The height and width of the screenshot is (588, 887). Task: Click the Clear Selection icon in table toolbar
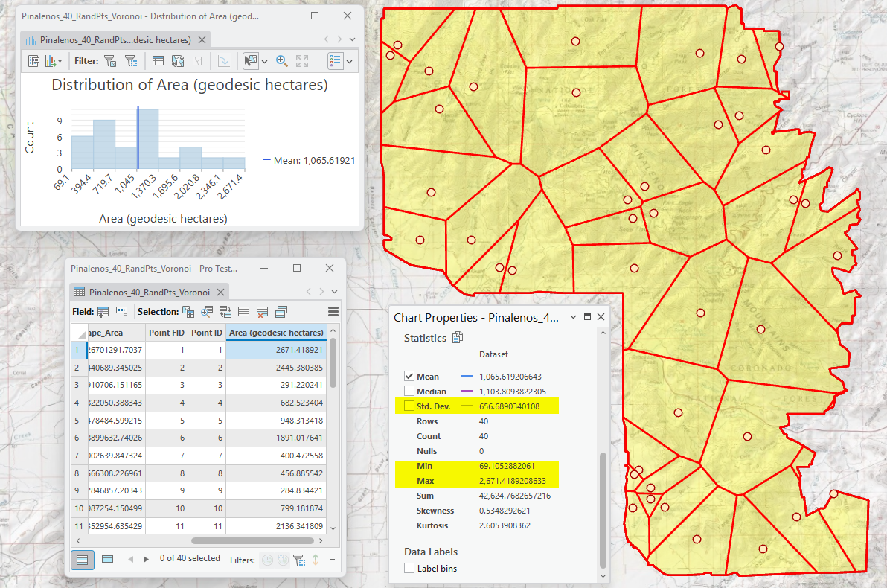244,312
